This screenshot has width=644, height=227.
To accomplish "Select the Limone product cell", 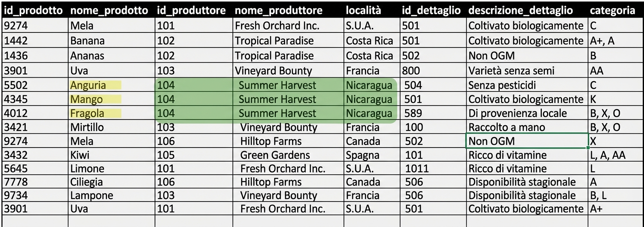I will click(87, 168).
